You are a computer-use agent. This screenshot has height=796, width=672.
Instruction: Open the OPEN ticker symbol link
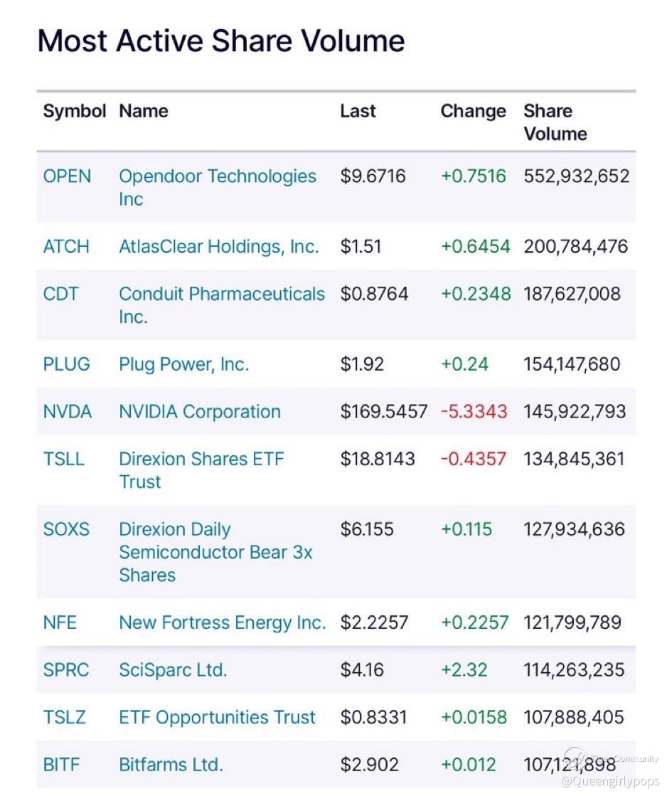pos(67,176)
